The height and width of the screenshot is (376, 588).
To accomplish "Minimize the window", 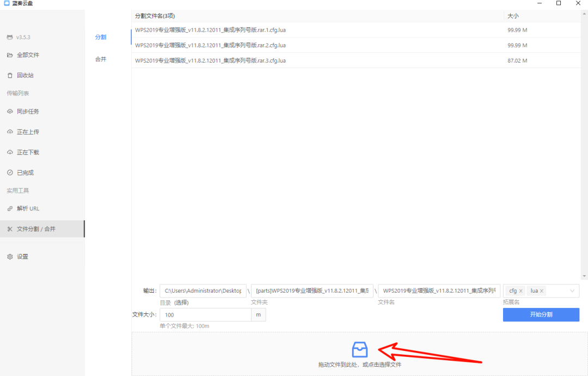I will (540, 3).
